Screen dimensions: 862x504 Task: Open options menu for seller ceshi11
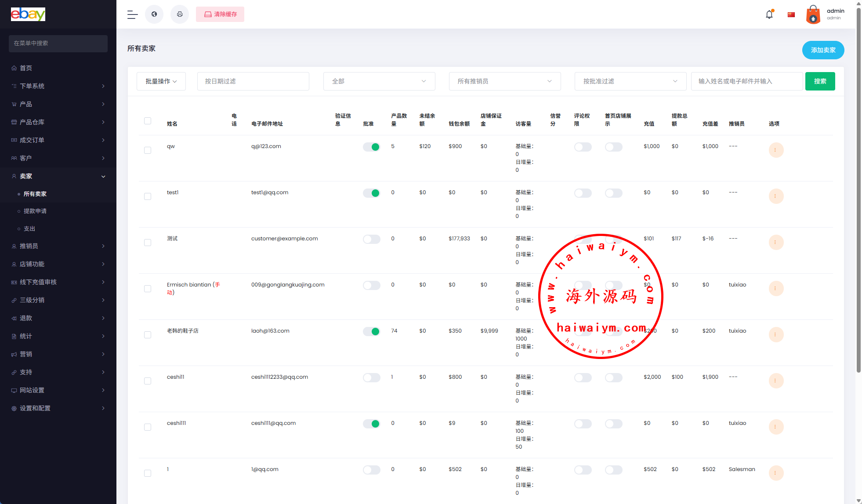click(775, 381)
